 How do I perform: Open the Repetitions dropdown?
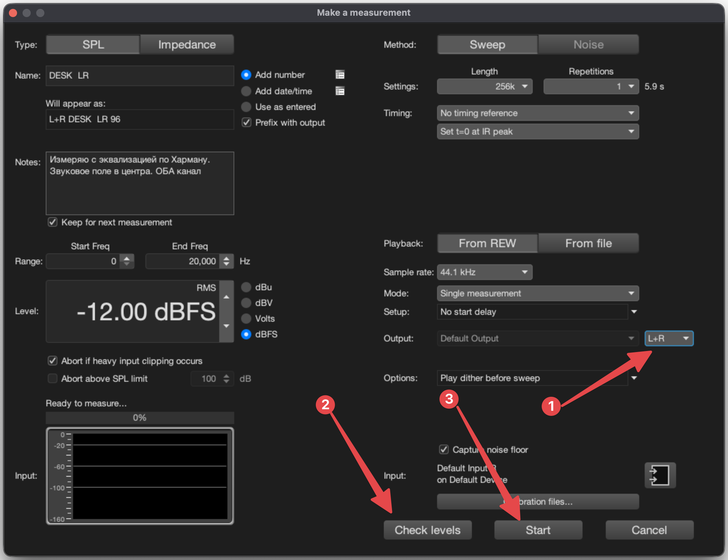click(x=591, y=86)
